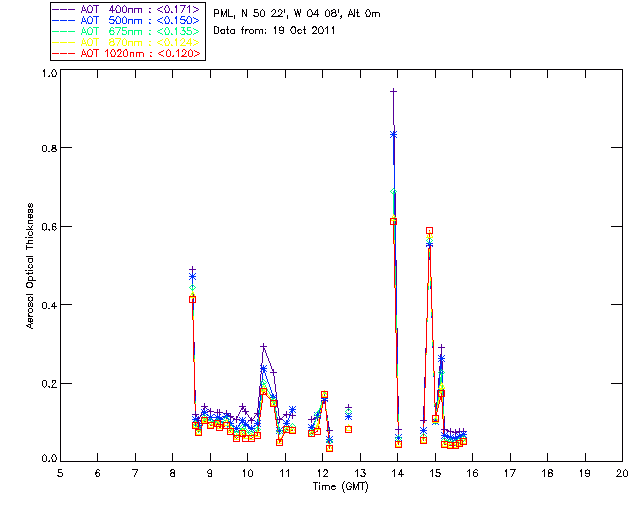The image size is (640, 512).
Task: Click the purple plus marker at 0.49 near 8.5h
Action: tap(192, 269)
